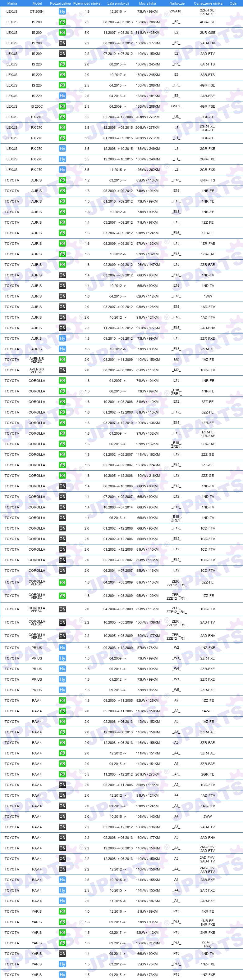
Task: Click the 1KR-FE engine code cell
Action: (208, 911)
